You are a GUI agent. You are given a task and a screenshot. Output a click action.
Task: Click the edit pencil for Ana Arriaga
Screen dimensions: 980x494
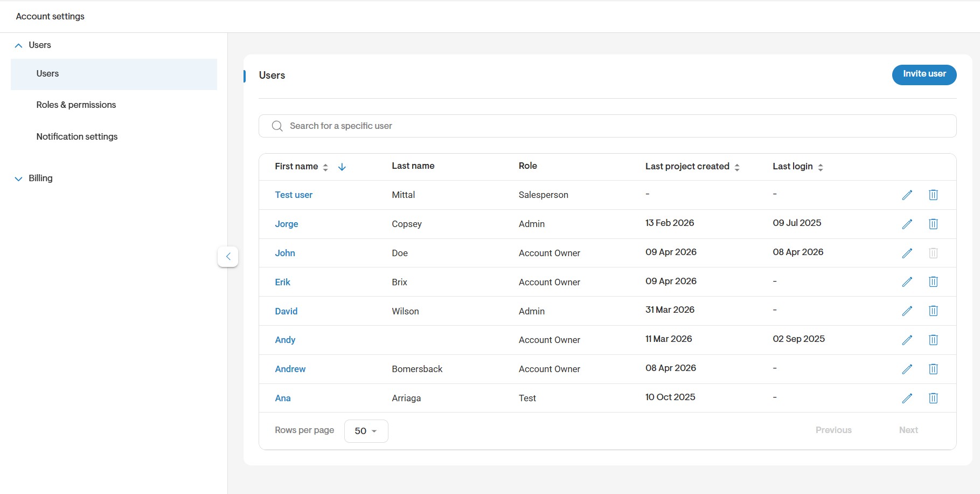907,398
